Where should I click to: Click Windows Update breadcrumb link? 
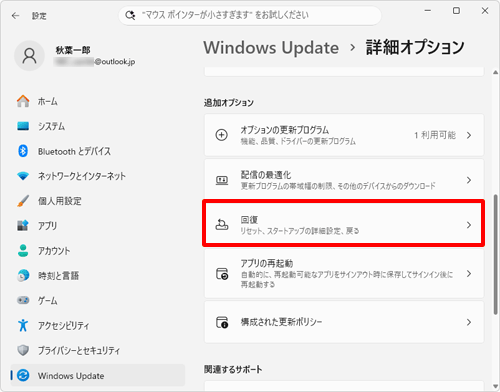tap(271, 47)
